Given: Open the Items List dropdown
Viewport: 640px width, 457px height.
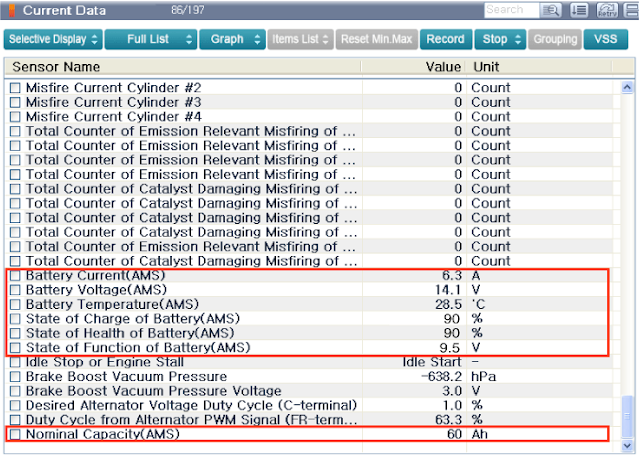Looking at the screenshot, I should [301, 40].
